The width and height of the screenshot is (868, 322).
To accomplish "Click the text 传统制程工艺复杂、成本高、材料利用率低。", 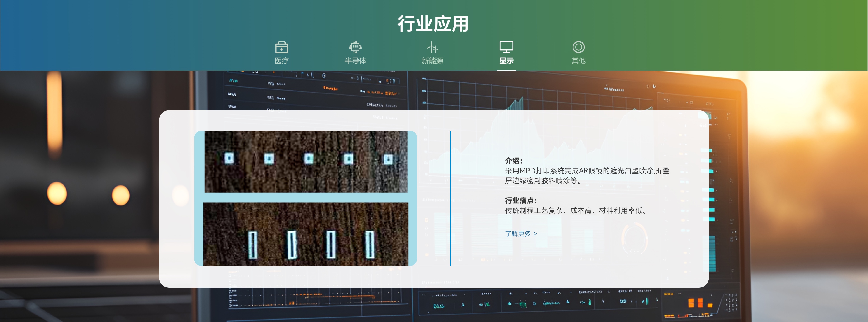I will click(576, 211).
